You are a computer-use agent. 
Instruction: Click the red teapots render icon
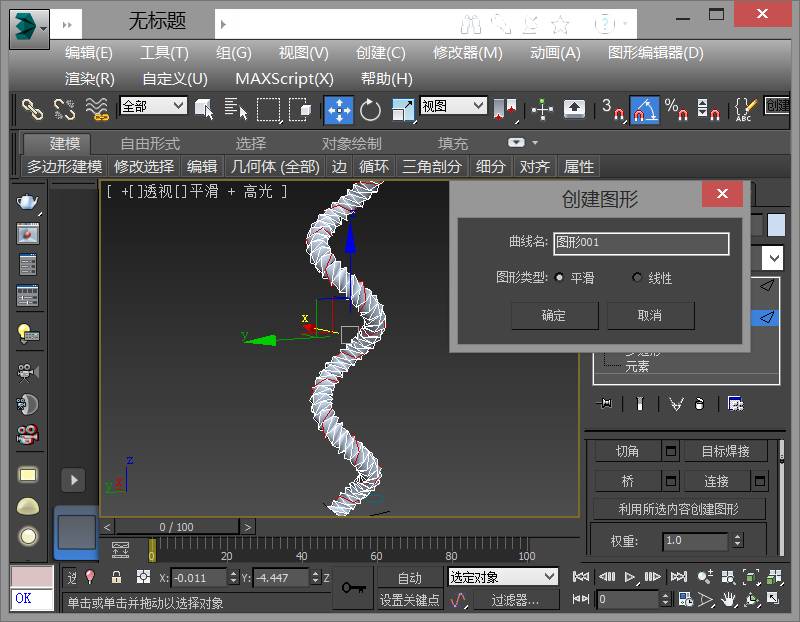coord(28,435)
